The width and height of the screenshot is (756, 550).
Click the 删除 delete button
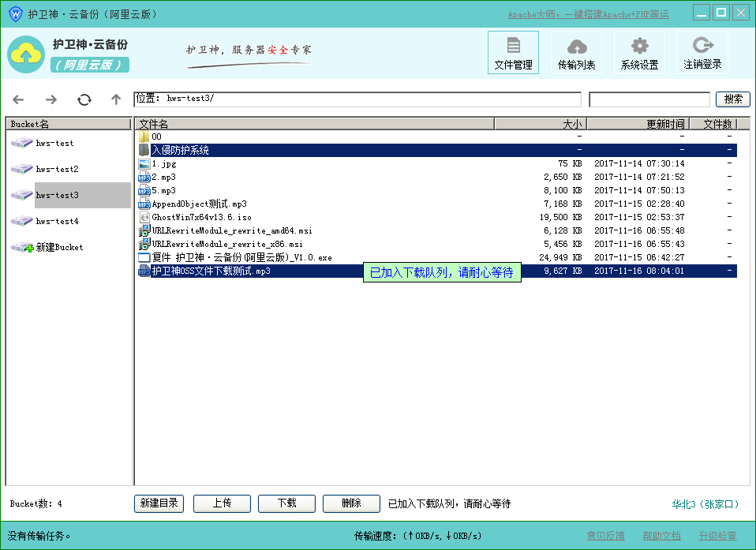coord(351,503)
